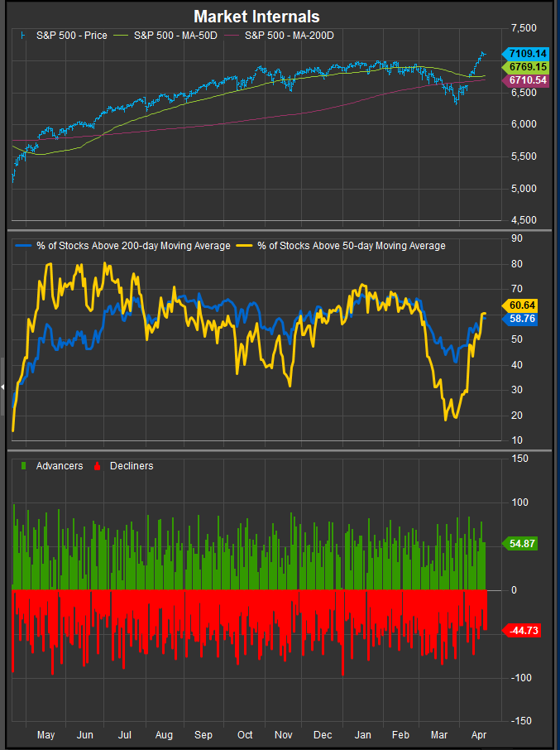560x750 pixels.
Task: Click the 'Market Internals' chart title
Action: [x=256, y=17]
